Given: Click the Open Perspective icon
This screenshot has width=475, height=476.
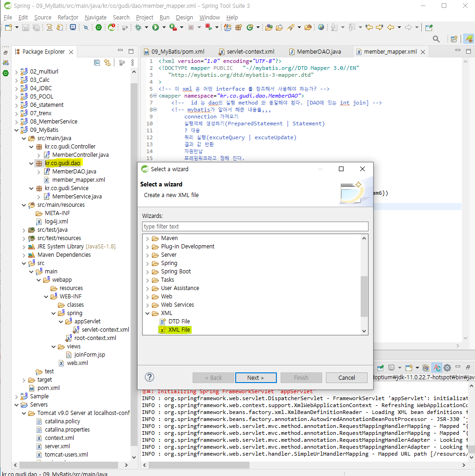Looking at the screenshot, I should click(454, 39).
